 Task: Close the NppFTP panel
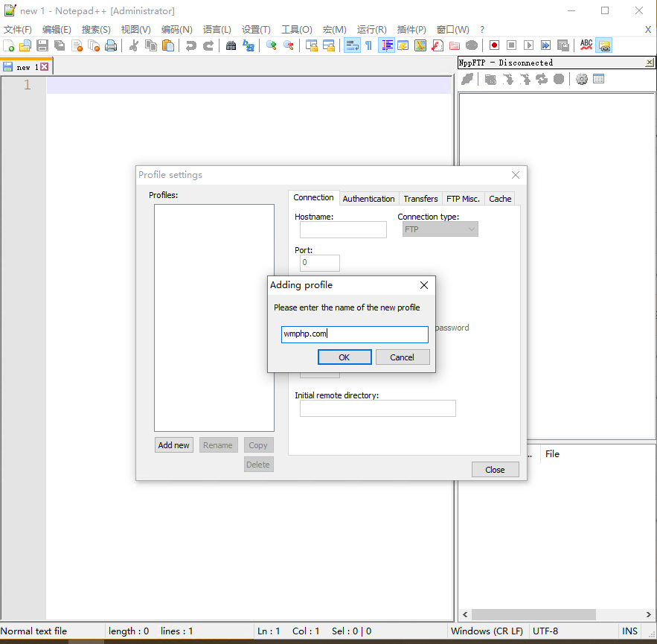(649, 63)
